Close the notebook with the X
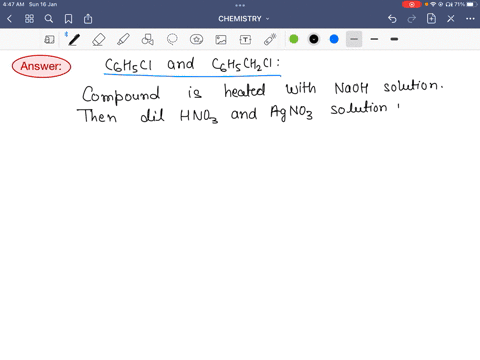This screenshot has height=360, width=480. click(451, 19)
